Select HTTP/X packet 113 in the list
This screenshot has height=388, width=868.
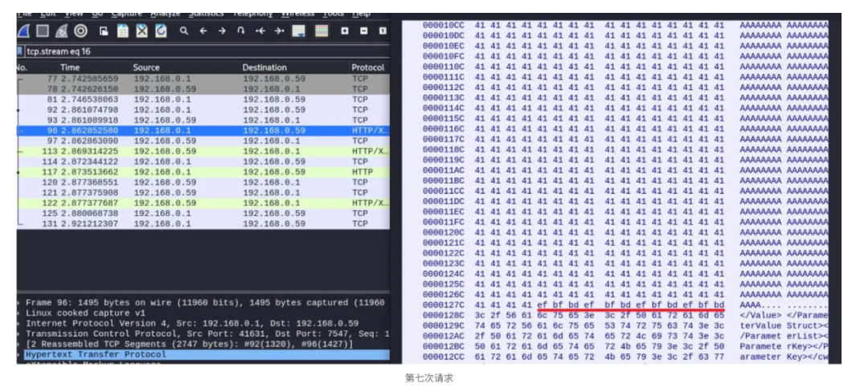point(203,151)
